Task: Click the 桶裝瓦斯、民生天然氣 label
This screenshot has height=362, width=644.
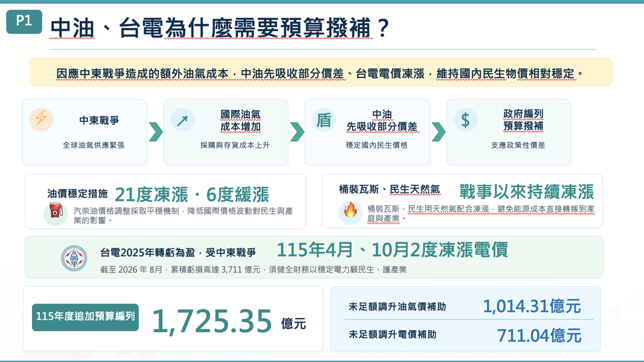Action: (x=389, y=189)
